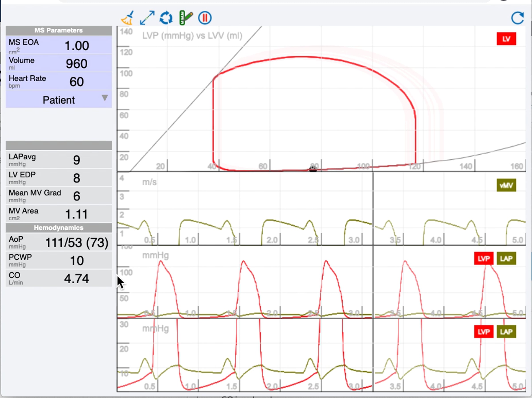Toggle the red LV legend on PV loop
532x398 pixels.
pyautogui.click(x=506, y=39)
